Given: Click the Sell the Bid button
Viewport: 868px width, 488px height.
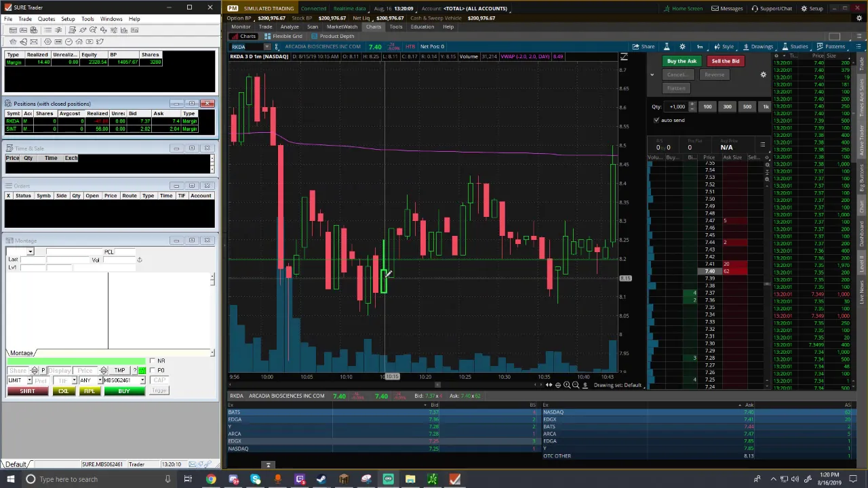Looking at the screenshot, I should (725, 61).
